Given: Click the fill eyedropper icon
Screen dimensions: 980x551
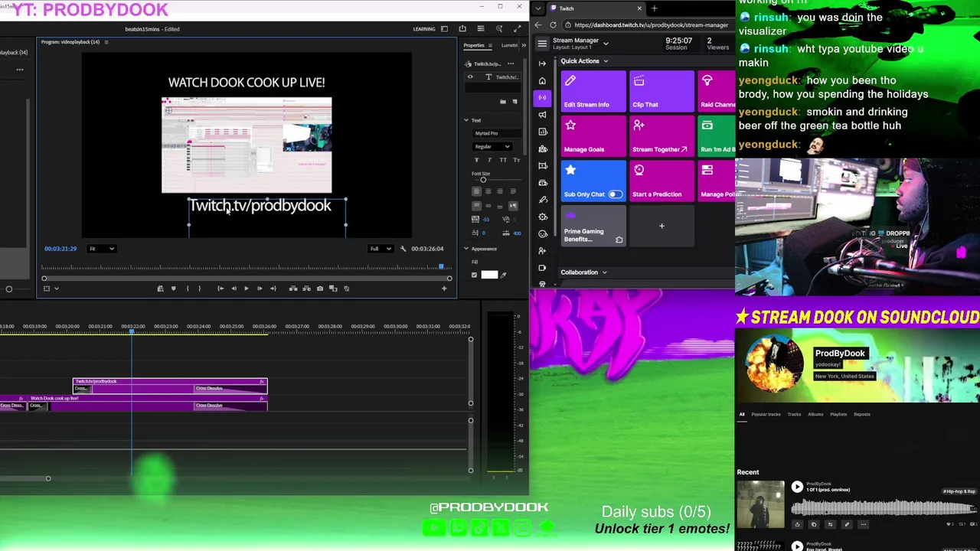Looking at the screenshot, I should [x=504, y=275].
